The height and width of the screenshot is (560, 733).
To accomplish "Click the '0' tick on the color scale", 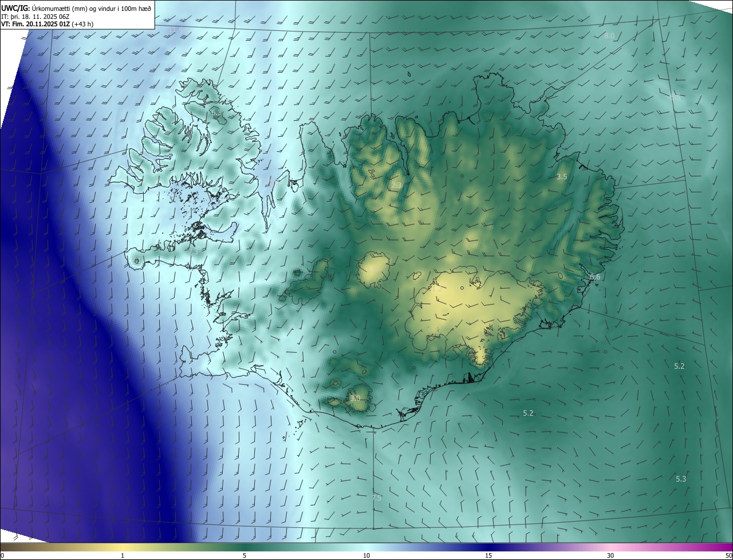I will pos(2,555).
